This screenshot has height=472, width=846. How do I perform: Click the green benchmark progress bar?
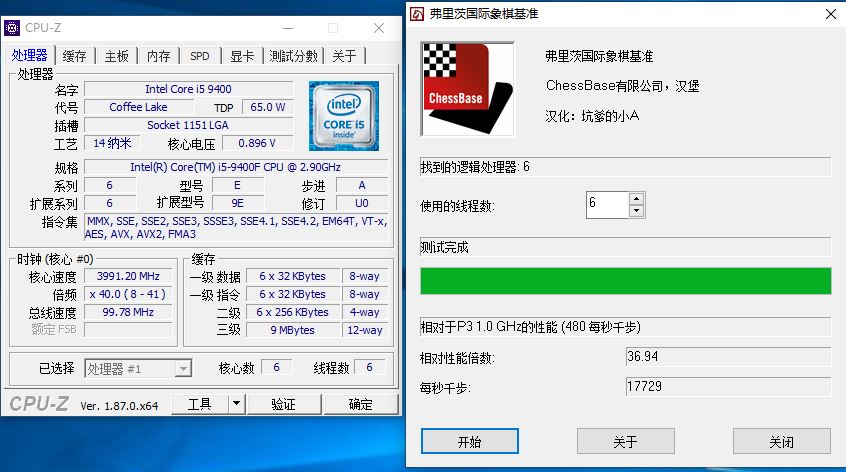click(x=625, y=281)
